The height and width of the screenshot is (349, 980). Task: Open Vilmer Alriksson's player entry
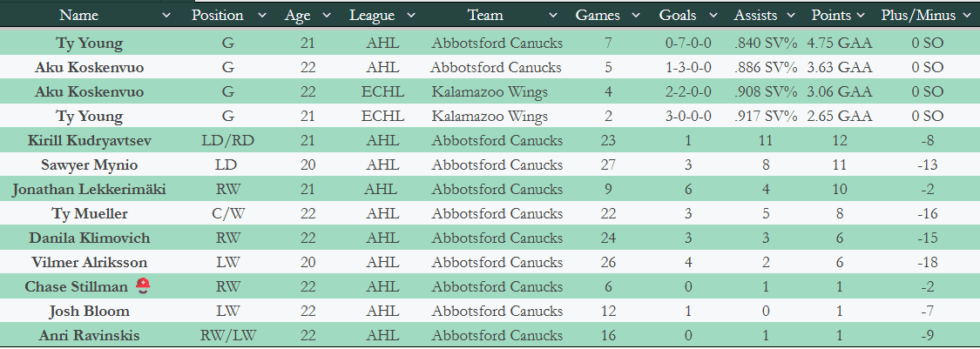coord(89,263)
